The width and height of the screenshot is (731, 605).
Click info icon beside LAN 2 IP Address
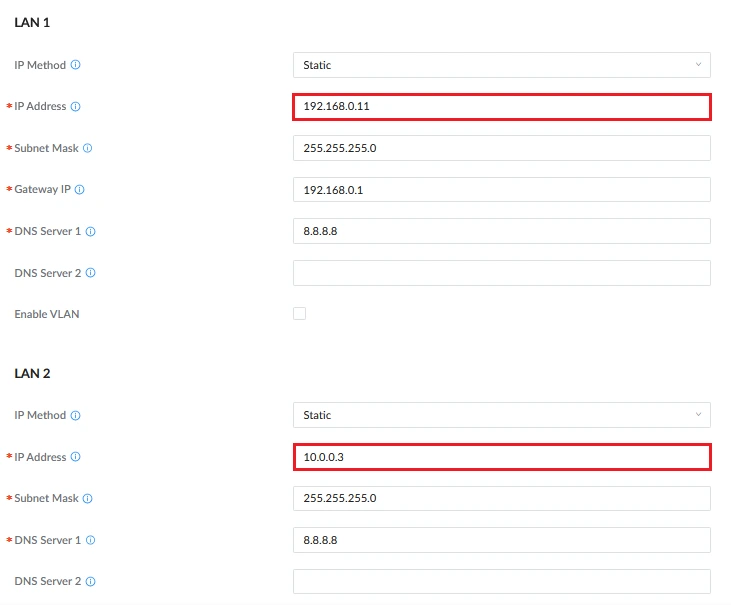pyautogui.click(x=76, y=457)
